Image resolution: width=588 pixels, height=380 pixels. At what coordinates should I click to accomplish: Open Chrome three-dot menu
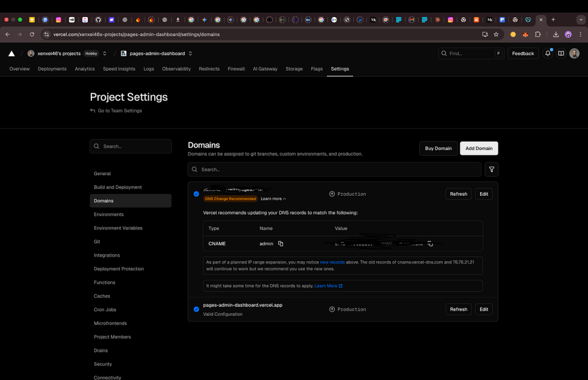pyautogui.click(x=581, y=34)
